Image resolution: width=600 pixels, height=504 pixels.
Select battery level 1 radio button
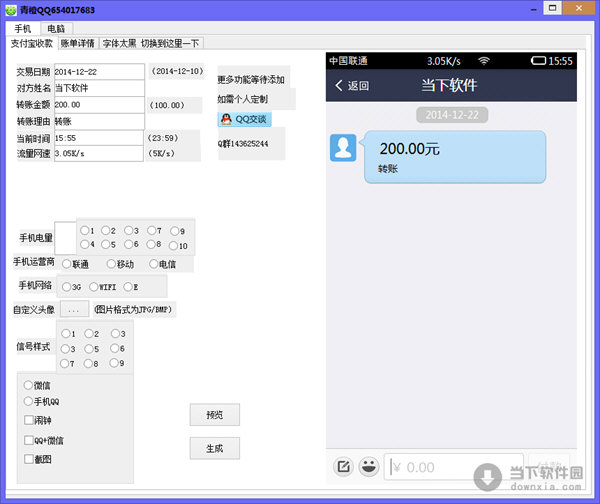click(x=85, y=230)
